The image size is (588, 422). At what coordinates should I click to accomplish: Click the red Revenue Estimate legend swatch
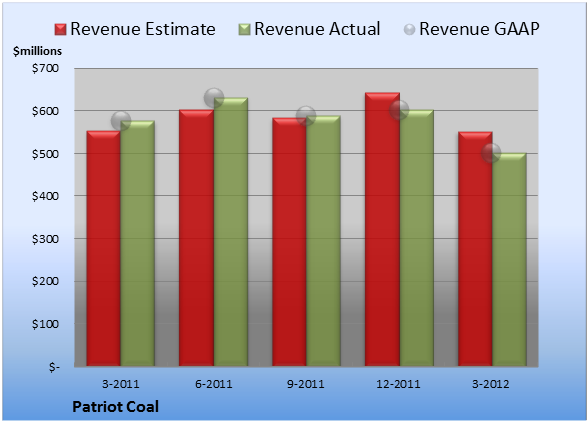[60, 30]
